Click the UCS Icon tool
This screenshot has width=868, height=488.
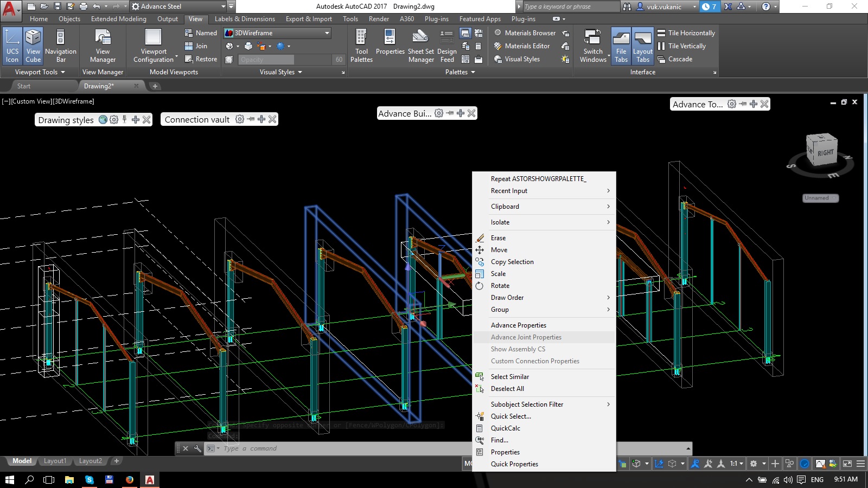pos(12,46)
